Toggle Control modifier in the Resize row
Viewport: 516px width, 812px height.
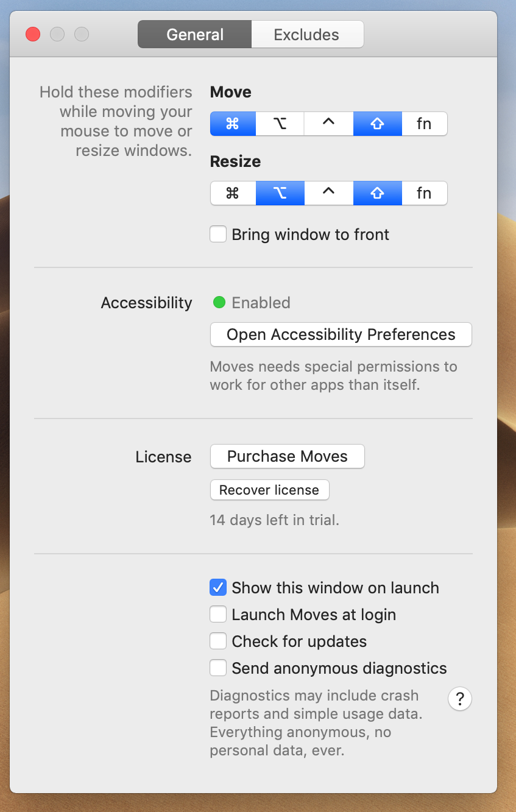click(x=329, y=193)
